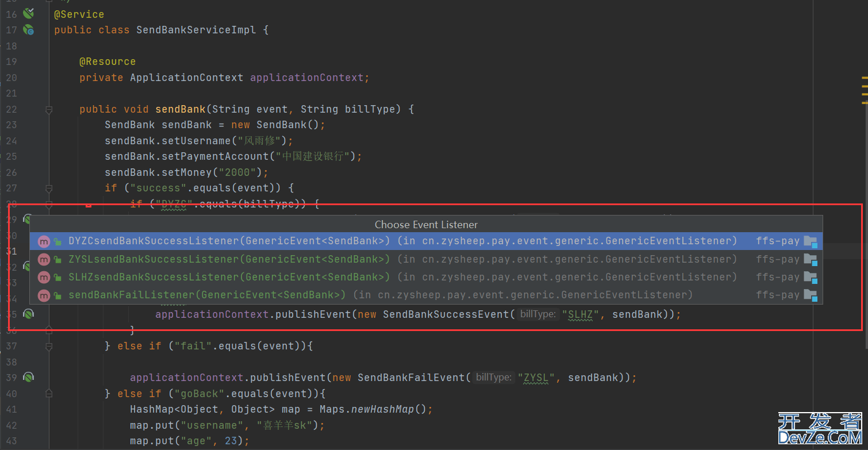Click method icon of ZYSLsendBankSuccessListener row

click(x=44, y=259)
